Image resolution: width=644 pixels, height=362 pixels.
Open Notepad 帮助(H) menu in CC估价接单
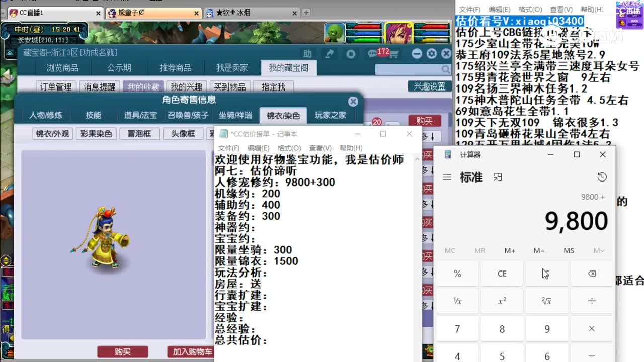pyautogui.click(x=351, y=148)
